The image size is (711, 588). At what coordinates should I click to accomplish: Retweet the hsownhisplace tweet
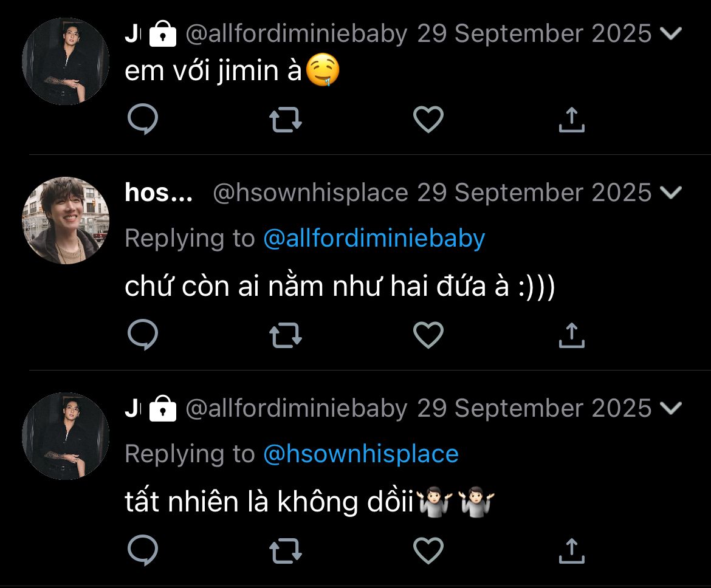coord(286,335)
